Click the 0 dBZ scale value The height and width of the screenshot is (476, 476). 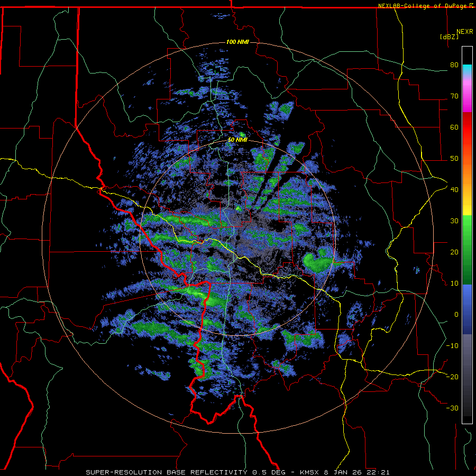[456, 315]
